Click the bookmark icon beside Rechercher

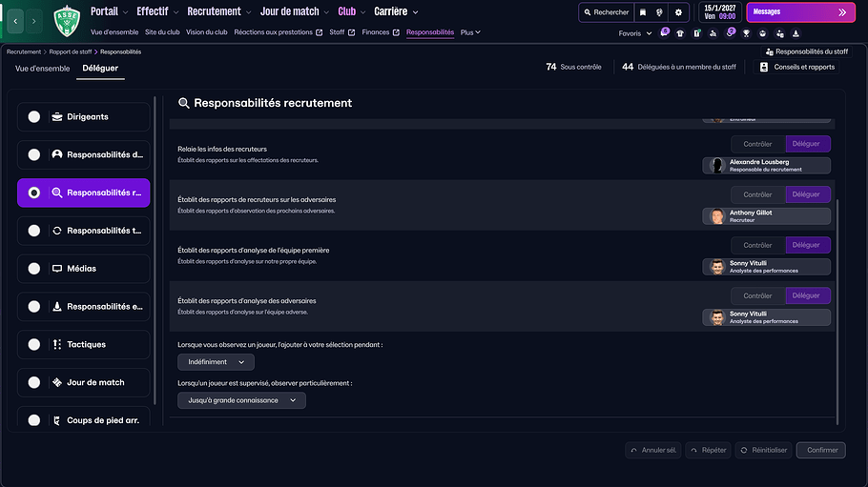pos(643,12)
